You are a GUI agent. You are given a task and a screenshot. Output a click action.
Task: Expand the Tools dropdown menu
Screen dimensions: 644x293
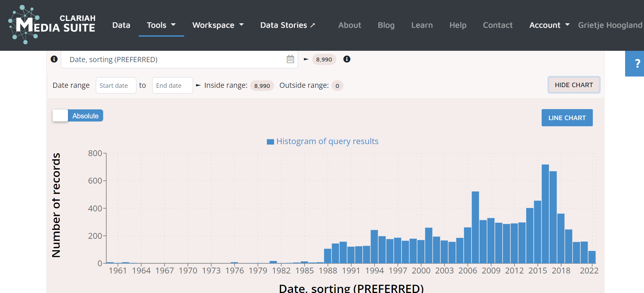coord(161,25)
